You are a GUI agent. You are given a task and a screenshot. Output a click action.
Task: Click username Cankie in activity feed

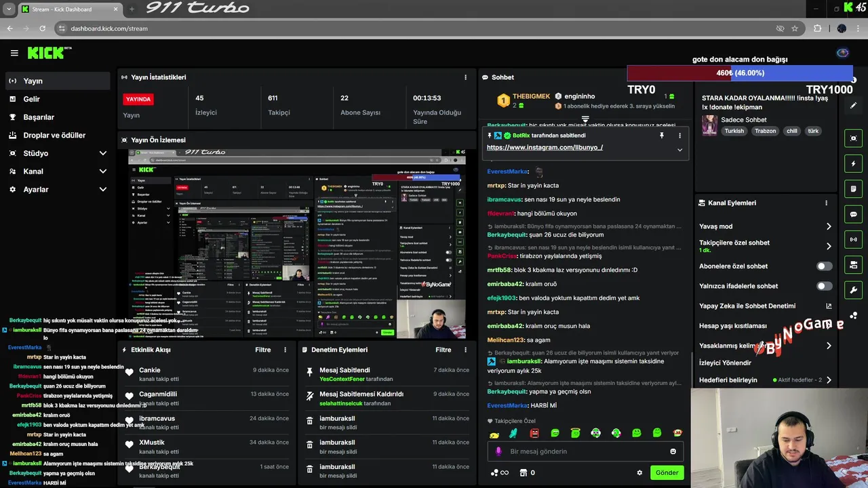tap(150, 370)
